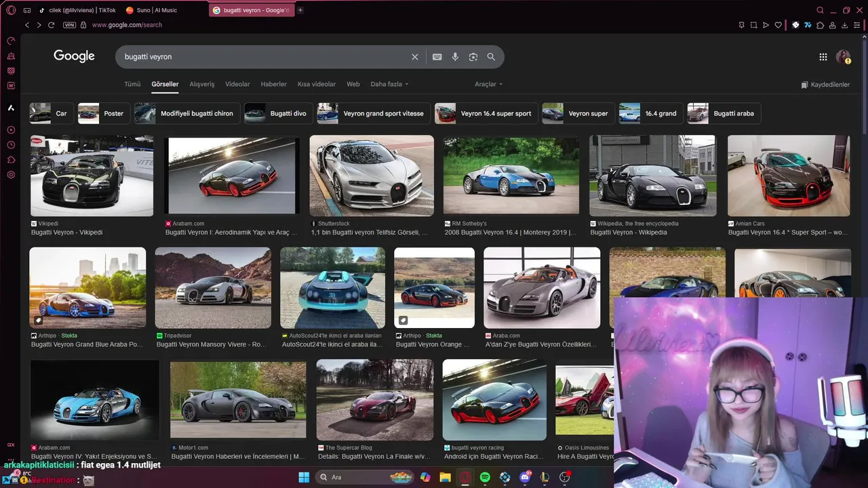
Task: Select the Poster filter chip
Action: (104, 113)
